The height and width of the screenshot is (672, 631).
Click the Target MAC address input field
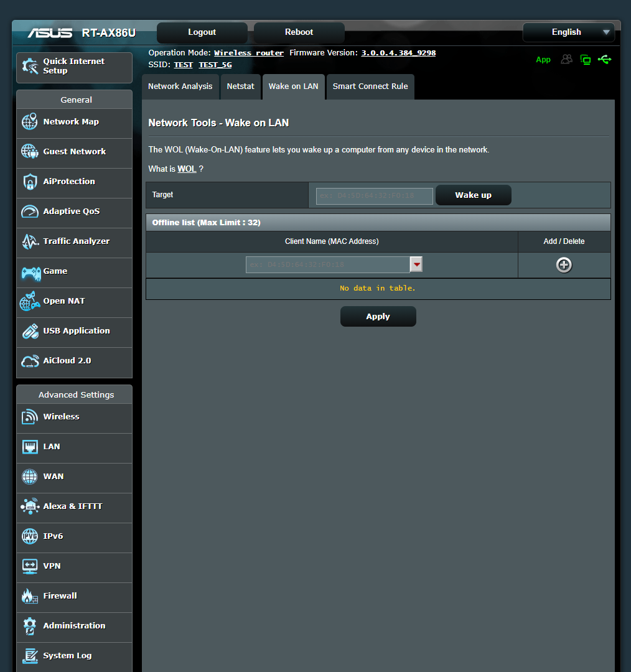coord(373,195)
